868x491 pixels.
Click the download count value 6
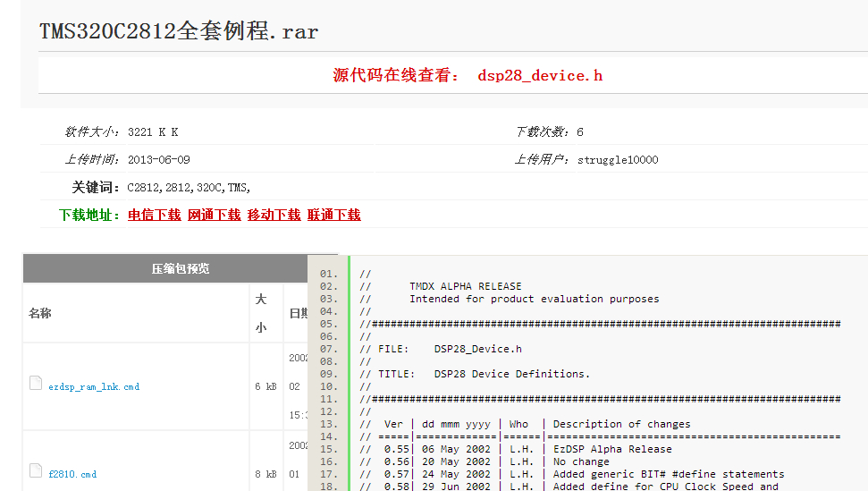coord(579,132)
